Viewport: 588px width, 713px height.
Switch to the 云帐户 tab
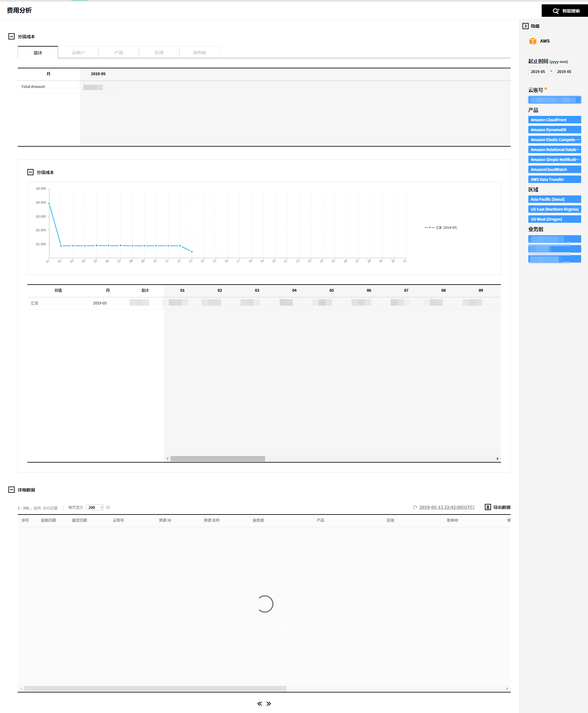[78, 53]
